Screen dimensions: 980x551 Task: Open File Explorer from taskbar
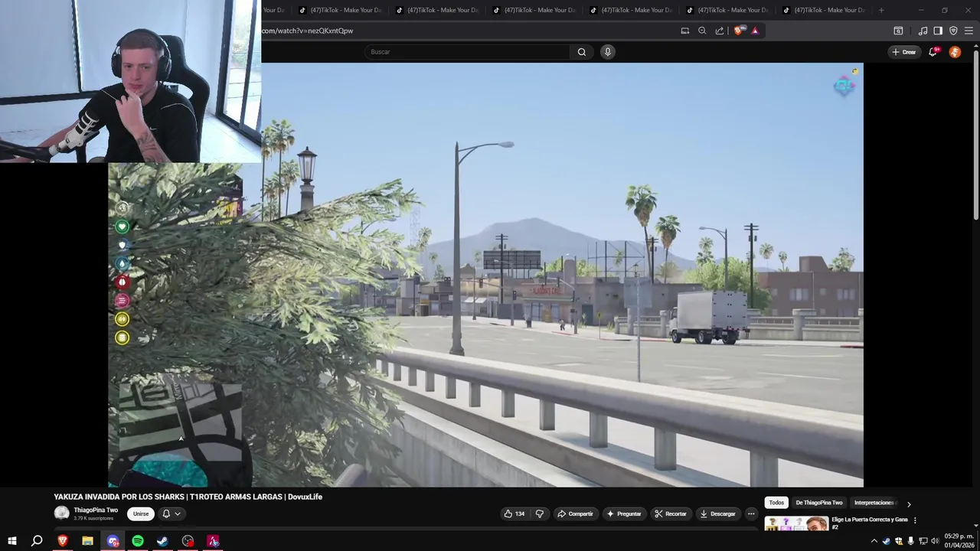pos(88,541)
